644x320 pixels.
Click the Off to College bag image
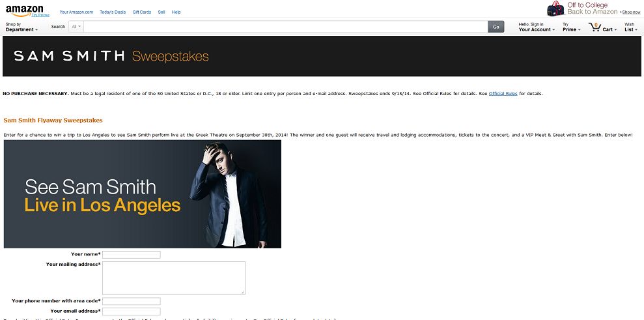(x=555, y=8)
